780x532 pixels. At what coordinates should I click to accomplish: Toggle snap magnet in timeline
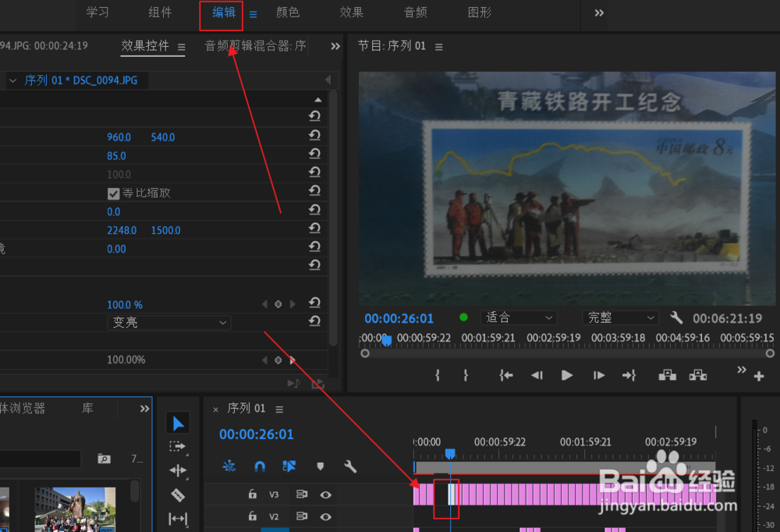click(260, 466)
